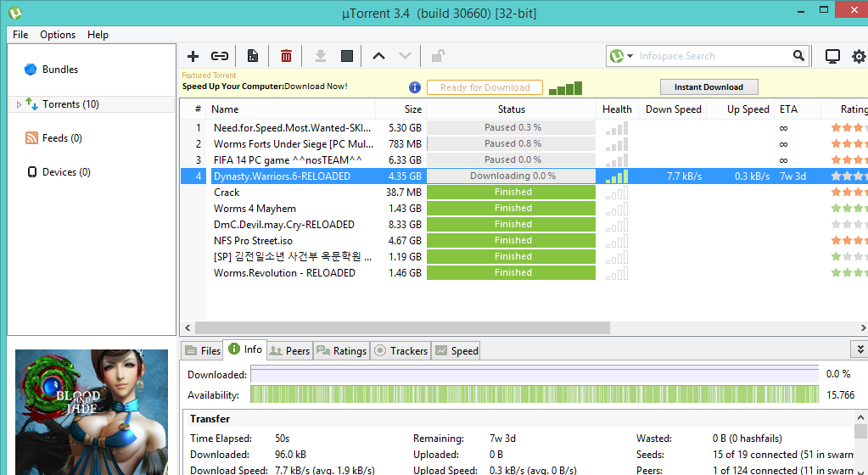The width and height of the screenshot is (868, 475).
Task: Switch to the Info tab
Action: [244, 349]
